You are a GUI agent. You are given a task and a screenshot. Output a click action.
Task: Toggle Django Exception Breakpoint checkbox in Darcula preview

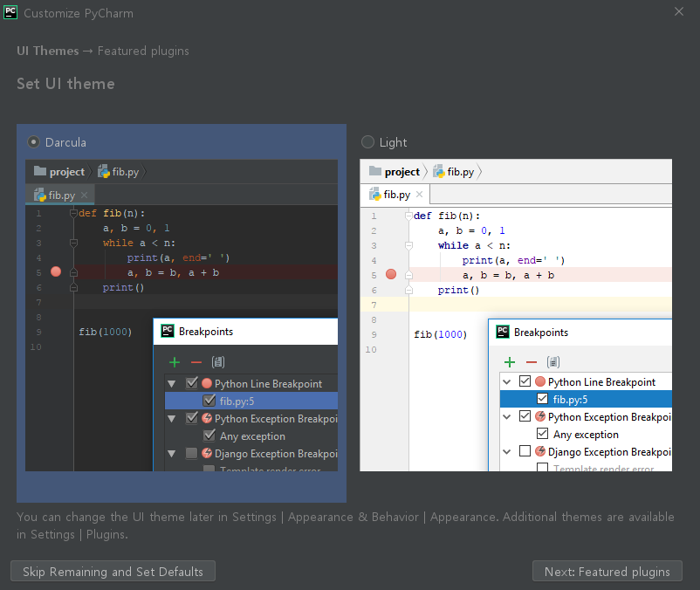[x=191, y=453]
